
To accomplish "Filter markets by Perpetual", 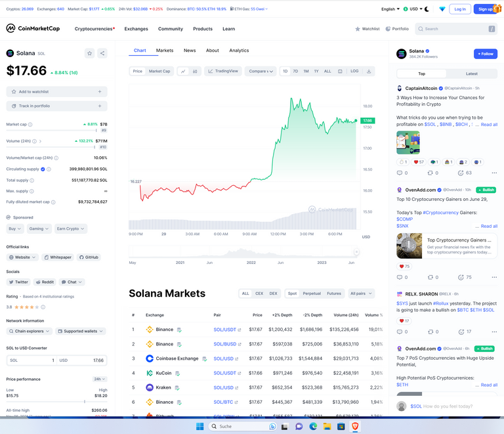I will pos(312,293).
